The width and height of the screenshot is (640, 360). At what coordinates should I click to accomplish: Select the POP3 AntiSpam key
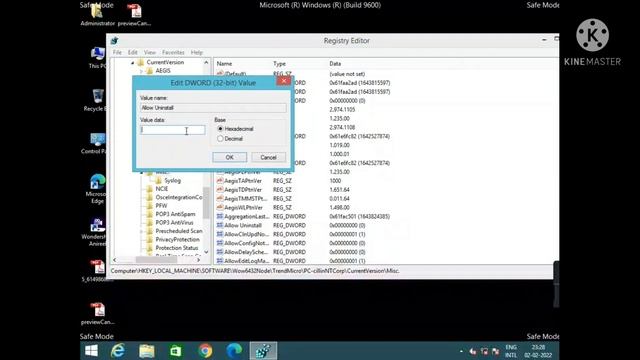[176, 214]
